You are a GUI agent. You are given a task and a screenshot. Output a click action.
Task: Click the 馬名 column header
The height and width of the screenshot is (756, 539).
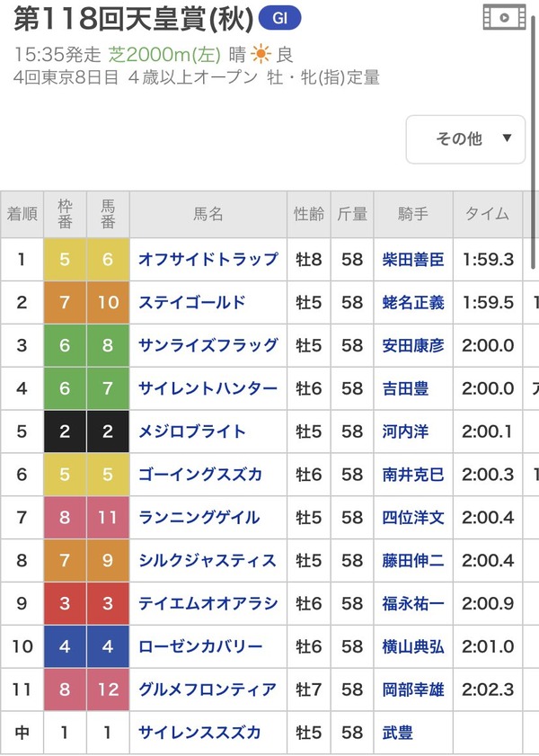click(x=208, y=214)
